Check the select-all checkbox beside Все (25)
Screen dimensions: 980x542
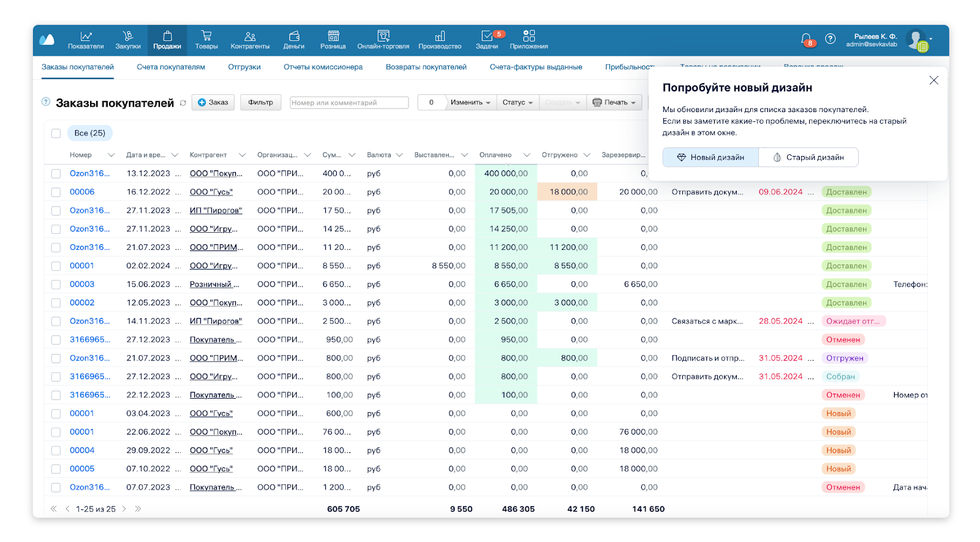56,133
